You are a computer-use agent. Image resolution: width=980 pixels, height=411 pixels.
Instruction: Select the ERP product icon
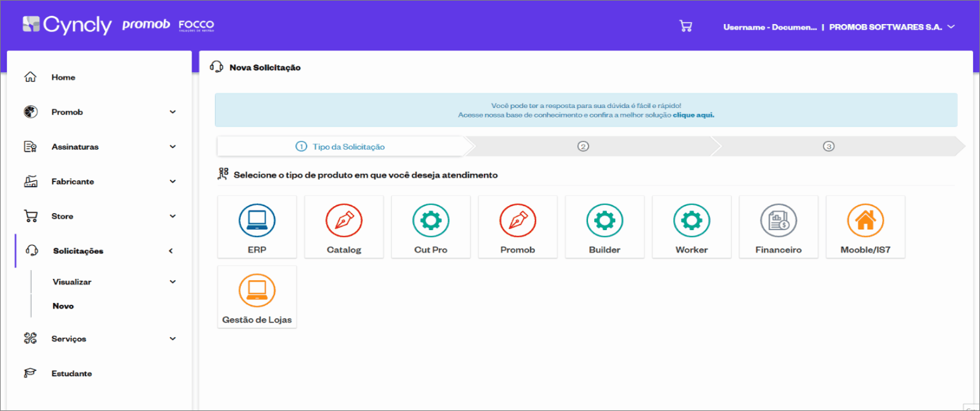(257, 220)
